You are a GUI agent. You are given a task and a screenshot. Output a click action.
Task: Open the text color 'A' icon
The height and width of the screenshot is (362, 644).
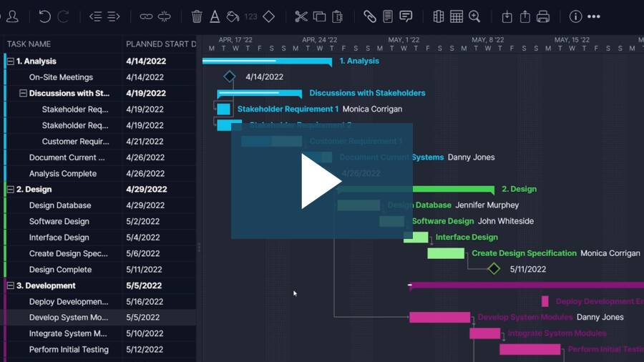point(215,17)
